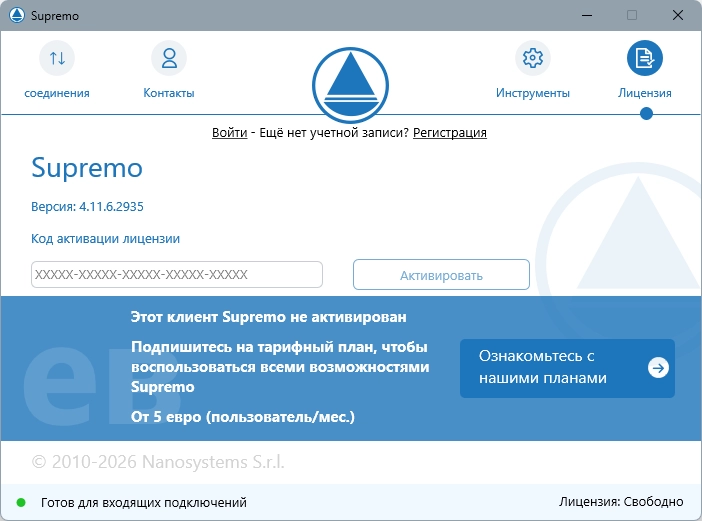Click the Код активации лицензии label
This screenshot has height=521, width=702.
click(105, 239)
